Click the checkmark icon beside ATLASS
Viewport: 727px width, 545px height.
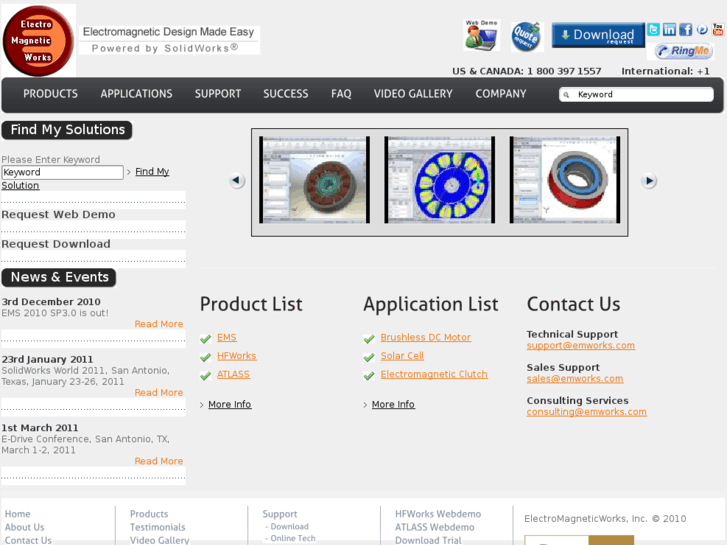point(205,376)
